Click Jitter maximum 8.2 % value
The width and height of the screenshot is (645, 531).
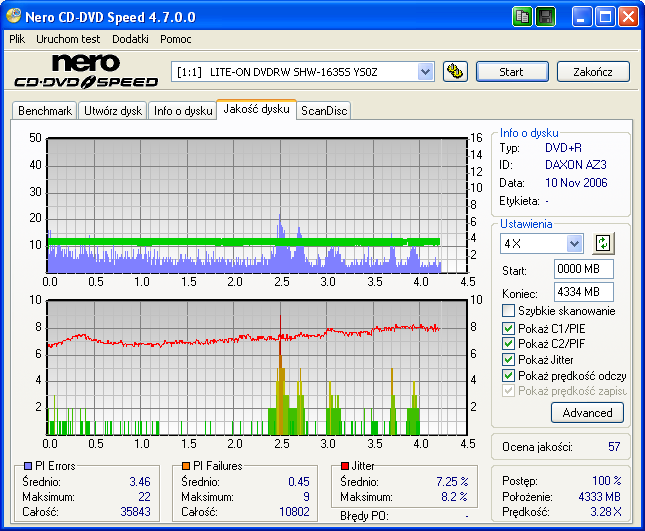(x=454, y=497)
